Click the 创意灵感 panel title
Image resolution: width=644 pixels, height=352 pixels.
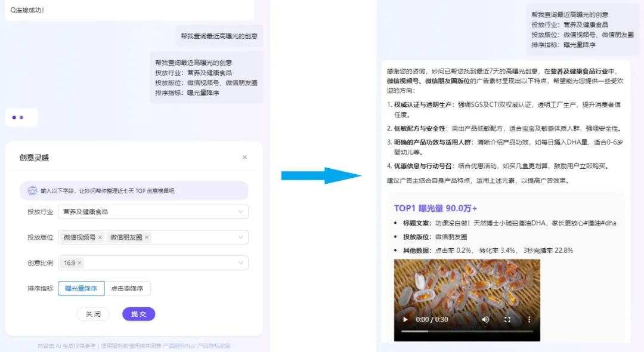click(x=34, y=158)
